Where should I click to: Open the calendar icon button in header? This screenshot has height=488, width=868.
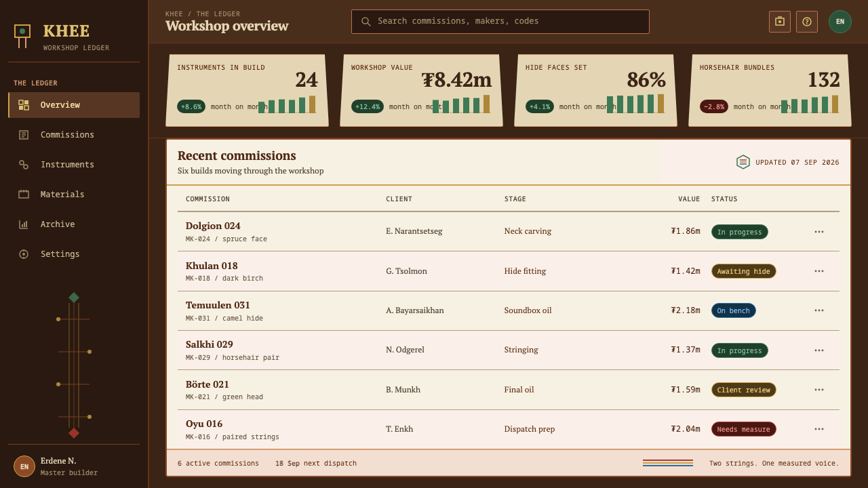pos(780,22)
